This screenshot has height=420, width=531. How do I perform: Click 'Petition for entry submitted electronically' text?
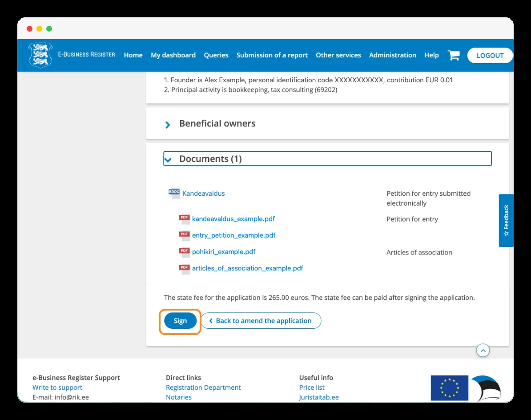click(x=428, y=198)
